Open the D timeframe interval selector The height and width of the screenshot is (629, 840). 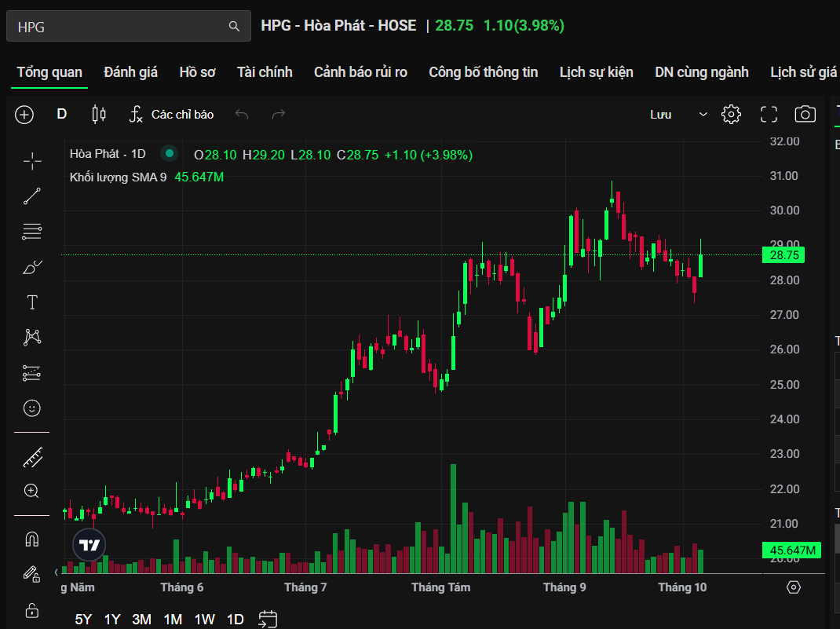click(62, 115)
